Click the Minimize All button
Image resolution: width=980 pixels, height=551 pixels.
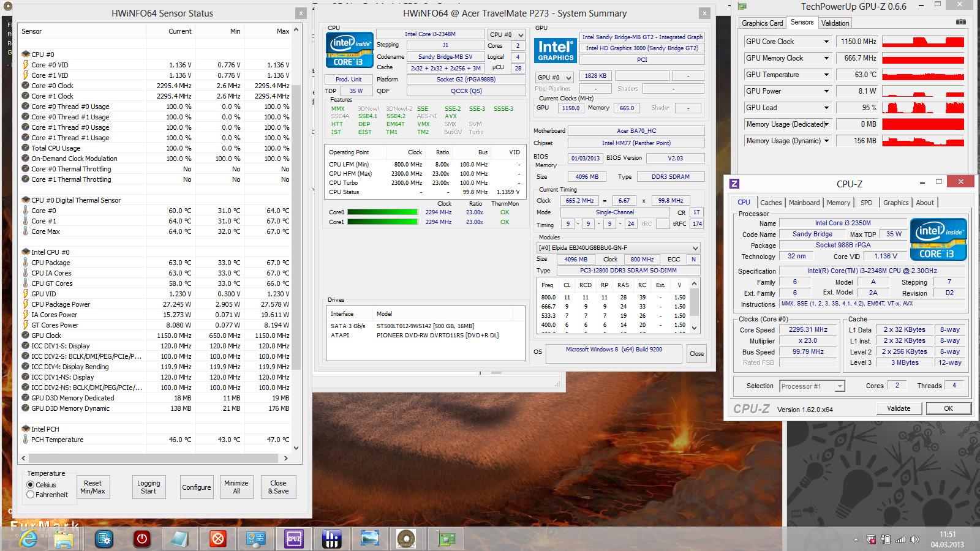click(x=236, y=487)
